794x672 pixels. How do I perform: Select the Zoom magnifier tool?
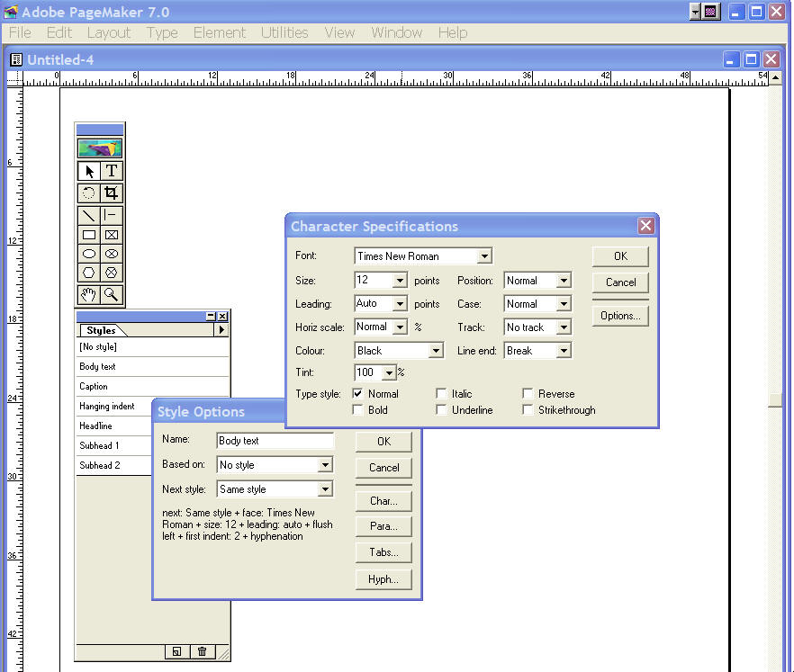112,294
